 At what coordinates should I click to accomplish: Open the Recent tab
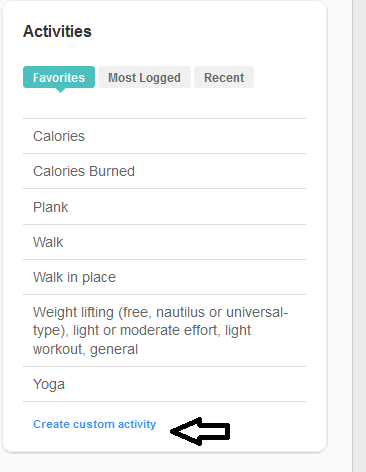(x=224, y=77)
